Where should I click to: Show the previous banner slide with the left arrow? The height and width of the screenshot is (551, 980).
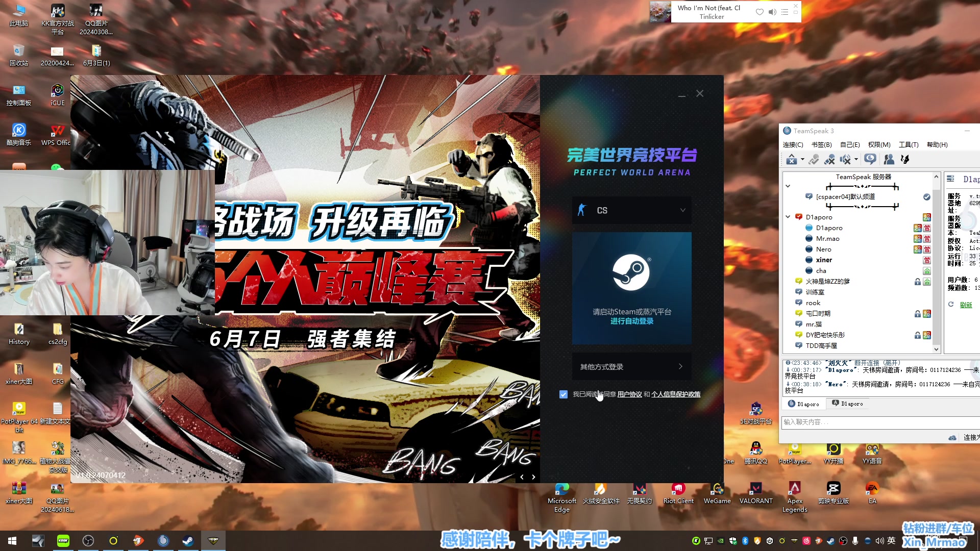pyautogui.click(x=522, y=477)
